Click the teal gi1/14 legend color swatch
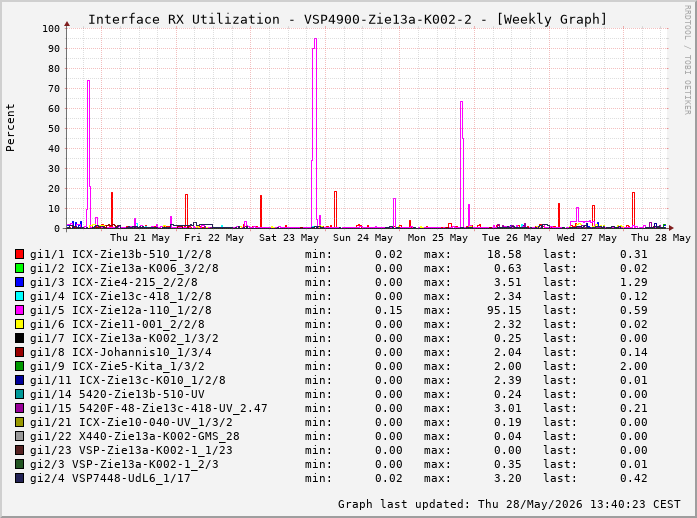The width and height of the screenshot is (697, 518). coord(19,394)
